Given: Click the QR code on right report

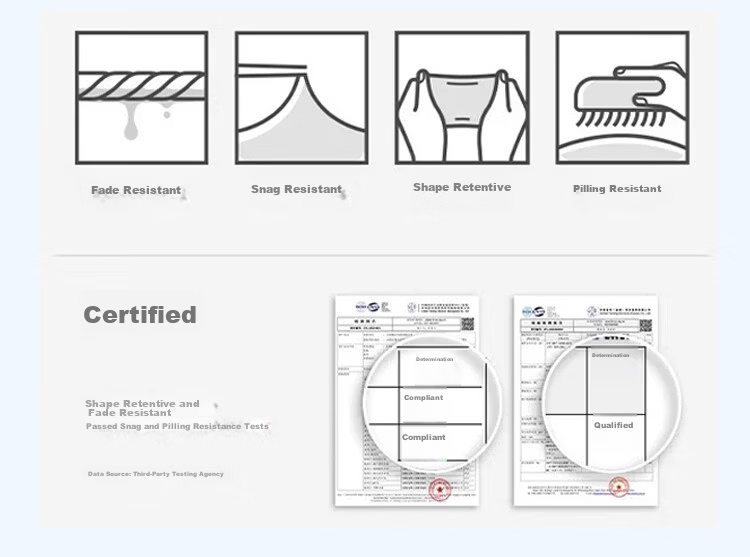Looking at the screenshot, I should [x=646, y=326].
